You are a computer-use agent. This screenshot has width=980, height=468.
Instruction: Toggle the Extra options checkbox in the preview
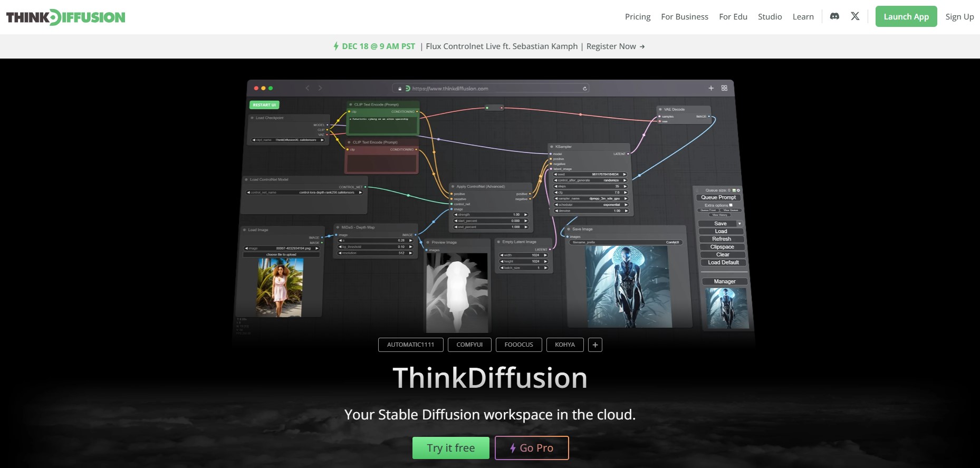coord(731,205)
